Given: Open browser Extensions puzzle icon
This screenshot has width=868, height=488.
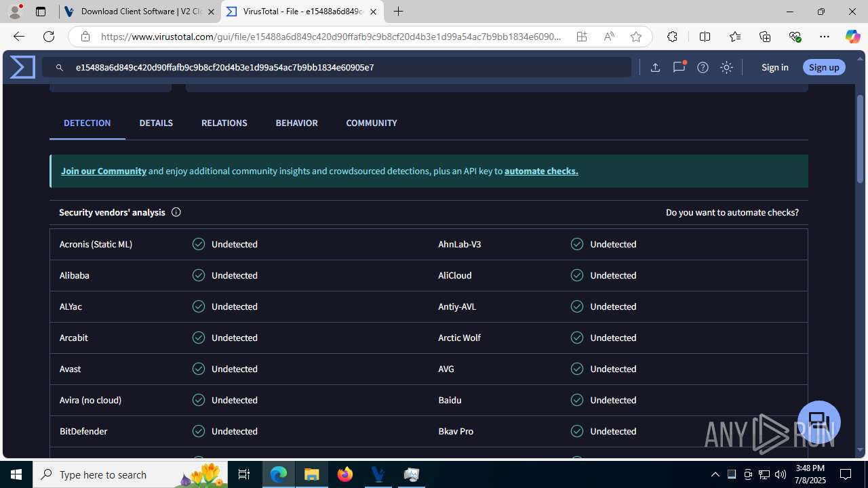Looking at the screenshot, I should [x=672, y=37].
